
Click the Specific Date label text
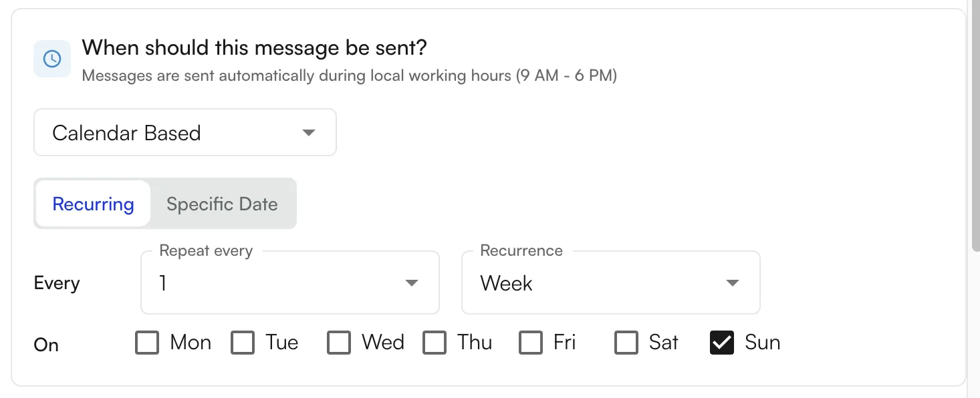[222, 204]
